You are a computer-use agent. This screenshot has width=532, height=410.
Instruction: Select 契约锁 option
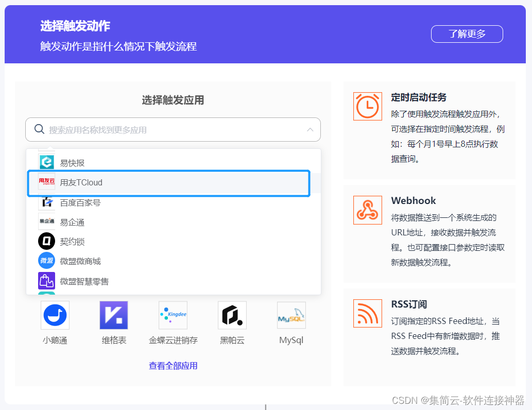(174, 242)
